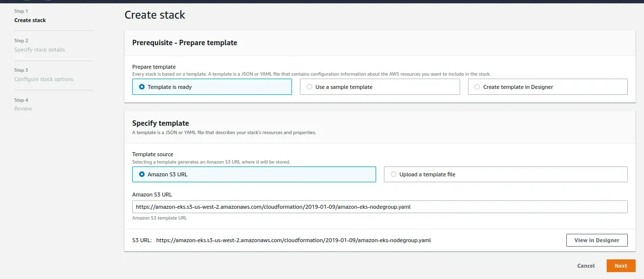Navigate to Step 4 Review

23,109
